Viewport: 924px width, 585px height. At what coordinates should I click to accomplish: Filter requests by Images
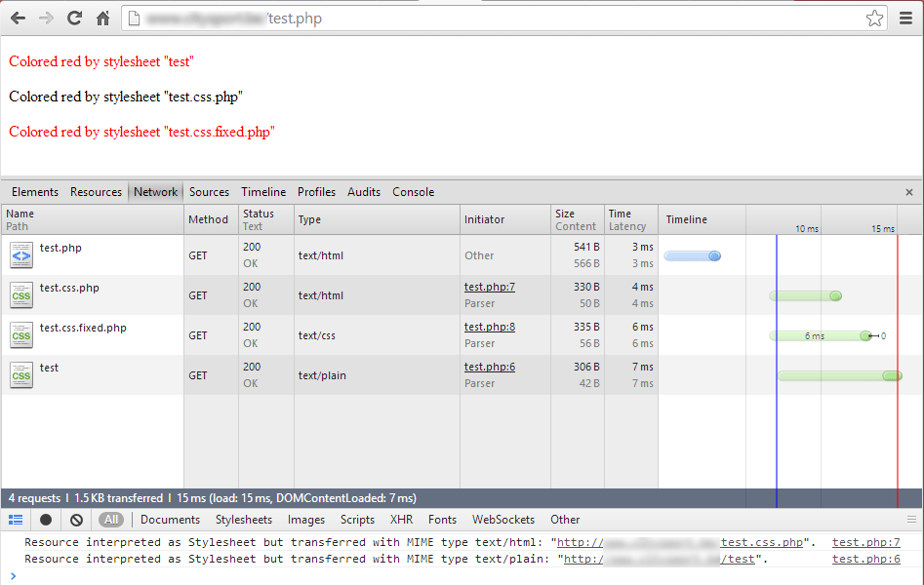pos(306,520)
